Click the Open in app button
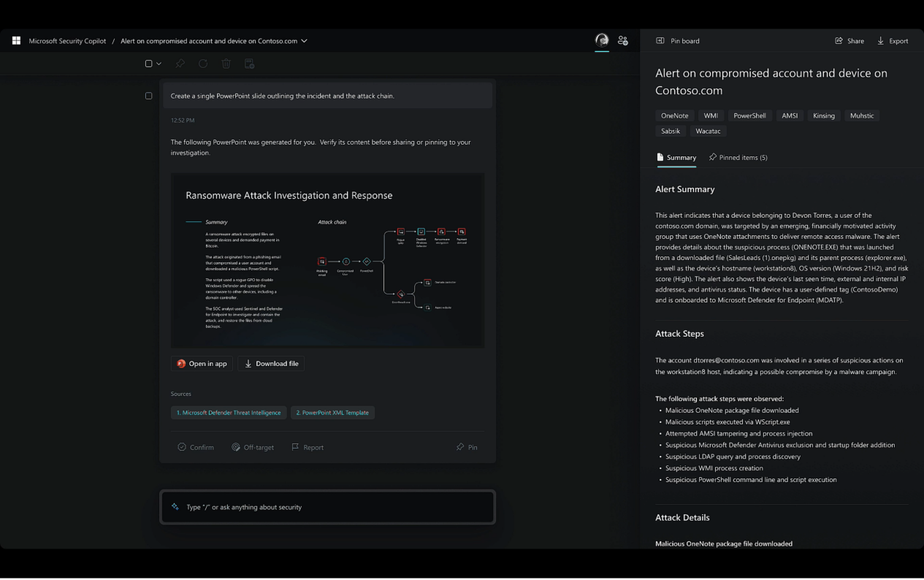The height and width of the screenshot is (580, 924). pyautogui.click(x=202, y=364)
